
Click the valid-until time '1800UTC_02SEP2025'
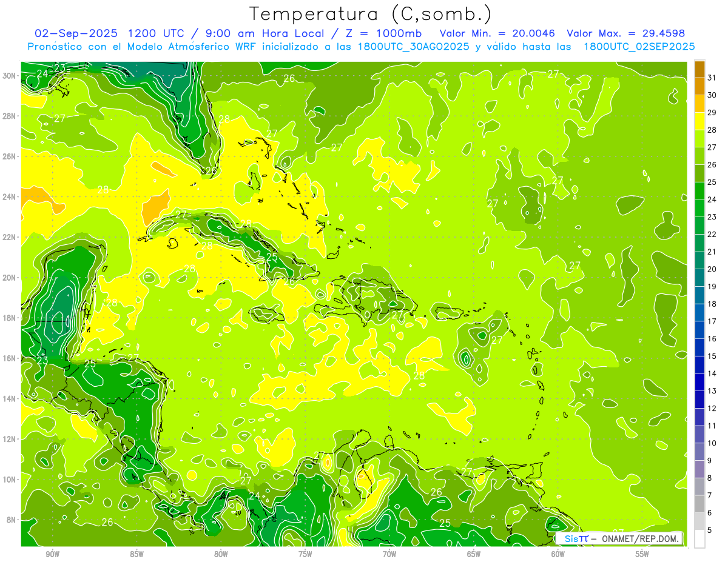pyautogui.click(x=639, y=47)
